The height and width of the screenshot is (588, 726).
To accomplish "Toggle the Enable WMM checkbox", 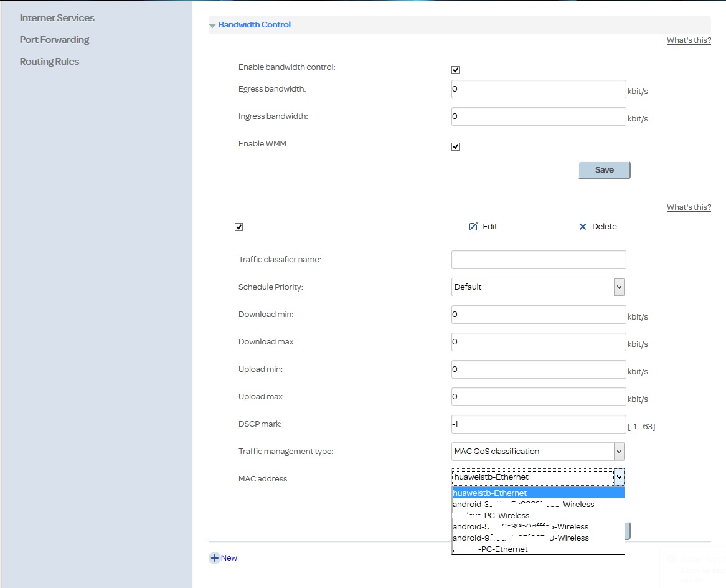I will [x=455, y=146].
